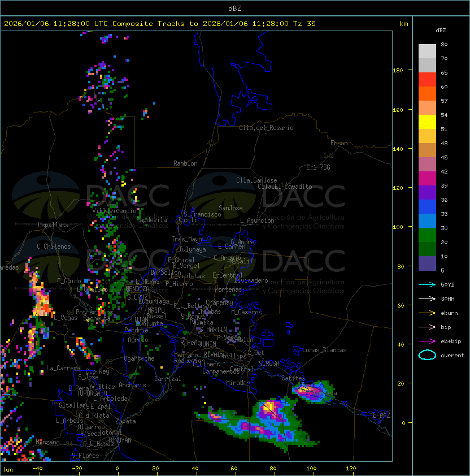Click the 'Encon' map label
Viewport: 470px width, 476px height.
coord(339,143)
